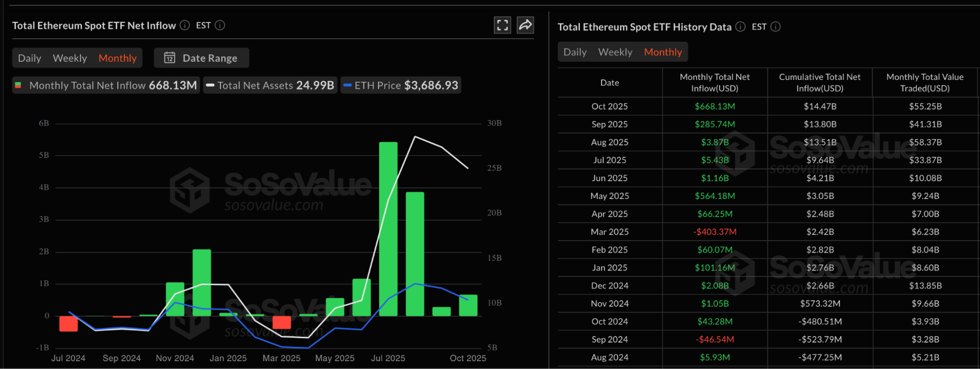Switch history table to Daily tab
Viewport: 980px width, 369px height.
575,52
